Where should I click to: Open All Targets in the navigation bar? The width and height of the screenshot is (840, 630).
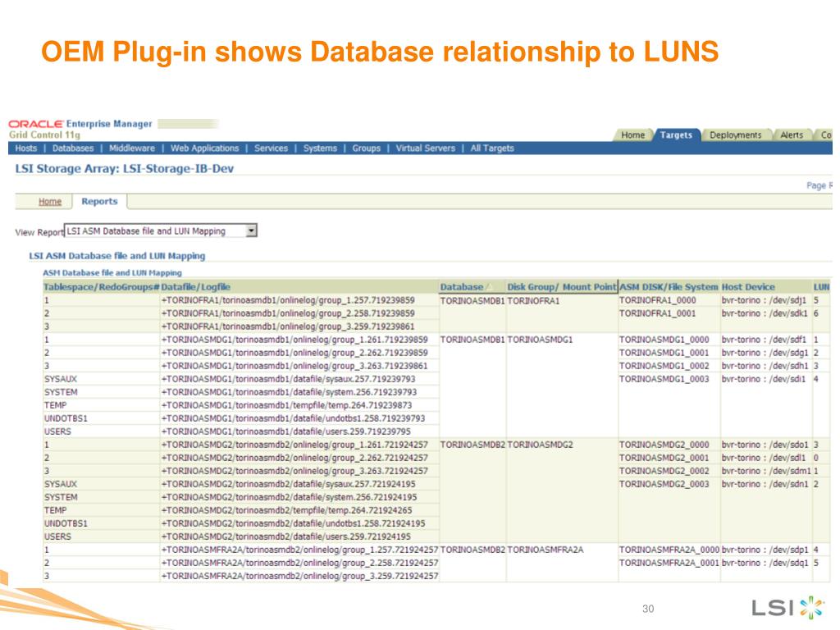(492, 148)
